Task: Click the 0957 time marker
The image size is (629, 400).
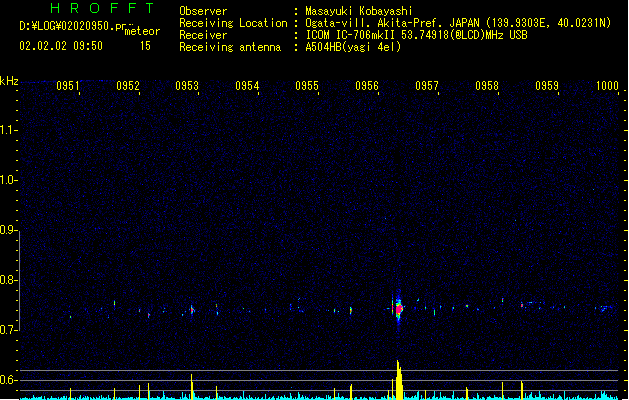Action: click(x=427, y=85)
